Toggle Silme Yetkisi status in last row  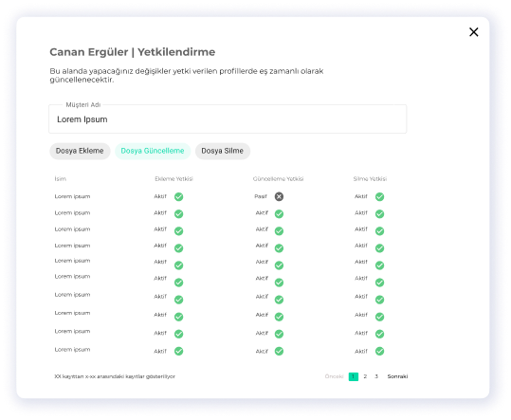pos(379,351)
